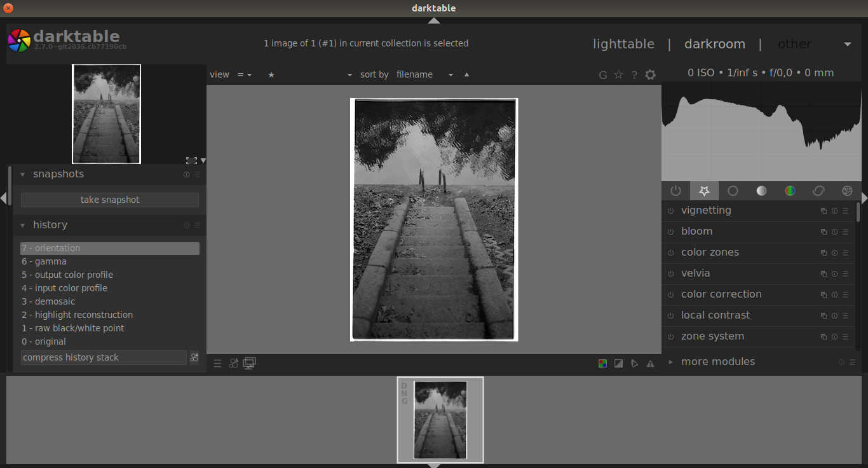Select history item 5 - output color profile
This screenshot has height=468, width=868.
tap(110, 275)
